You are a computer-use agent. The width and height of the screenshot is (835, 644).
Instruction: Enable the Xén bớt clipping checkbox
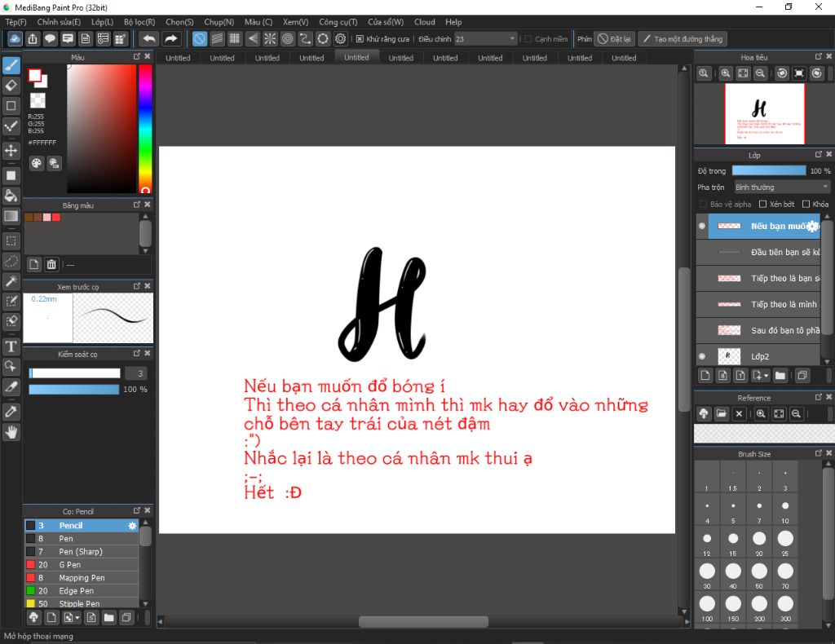coord(762,205)
